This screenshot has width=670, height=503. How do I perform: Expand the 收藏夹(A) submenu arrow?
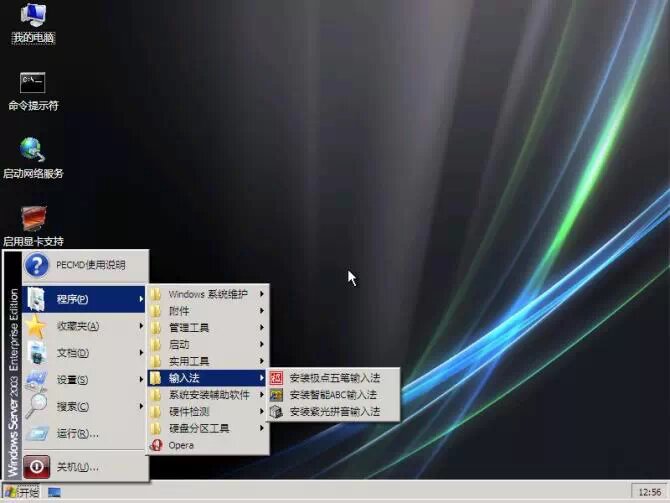[x=141, y=326]
